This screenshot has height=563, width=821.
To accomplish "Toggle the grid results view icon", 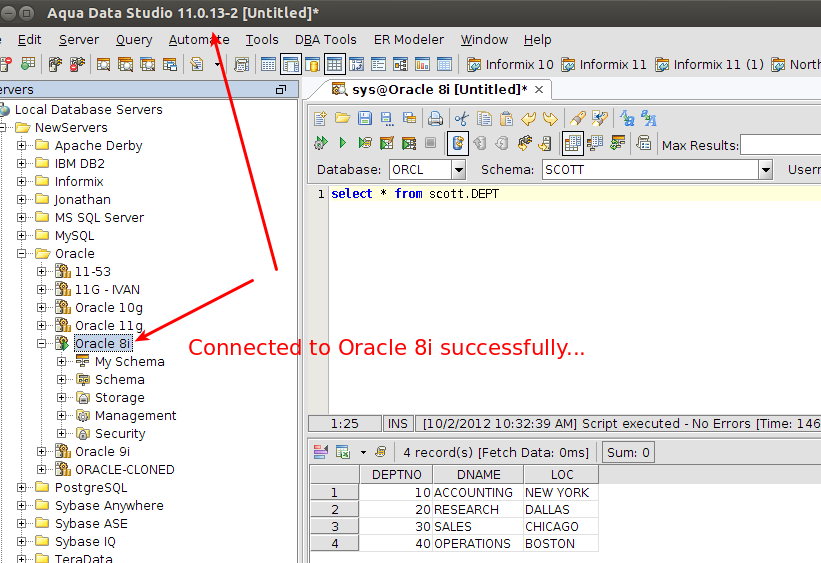I will tap(573, 143).
